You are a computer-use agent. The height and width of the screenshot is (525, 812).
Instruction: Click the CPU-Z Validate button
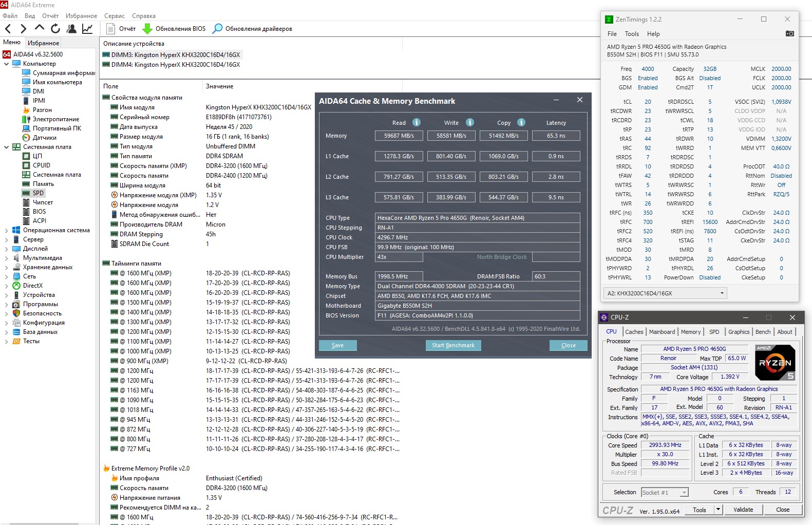(743, 510)
